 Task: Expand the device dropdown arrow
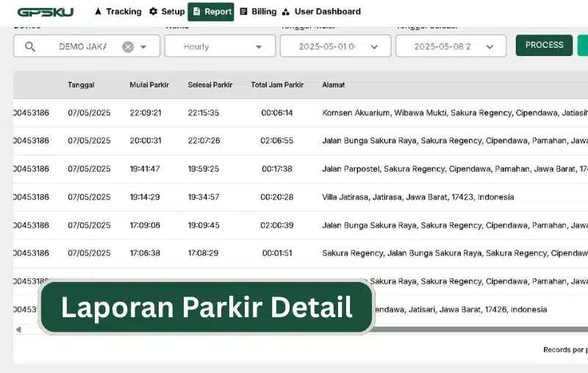click(143, 47)
